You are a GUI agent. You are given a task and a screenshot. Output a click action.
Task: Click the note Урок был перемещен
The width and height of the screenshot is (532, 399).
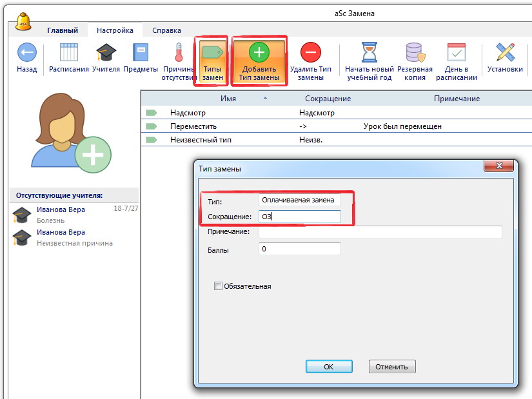(402, 126)
